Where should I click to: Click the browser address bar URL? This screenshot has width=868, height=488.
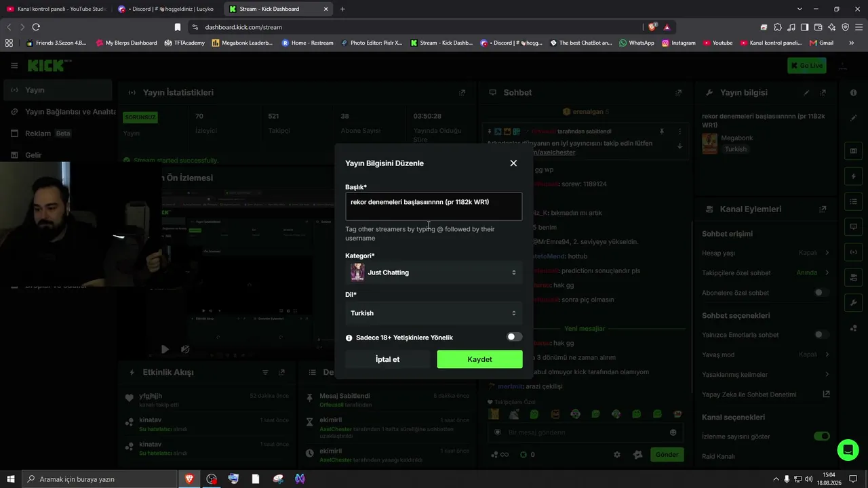[243, 27]
